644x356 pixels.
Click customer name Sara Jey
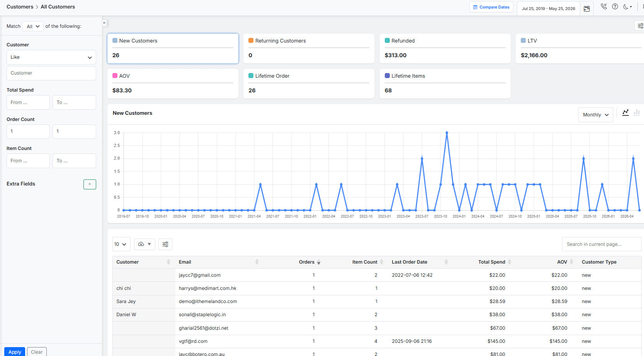coord(126,301)
